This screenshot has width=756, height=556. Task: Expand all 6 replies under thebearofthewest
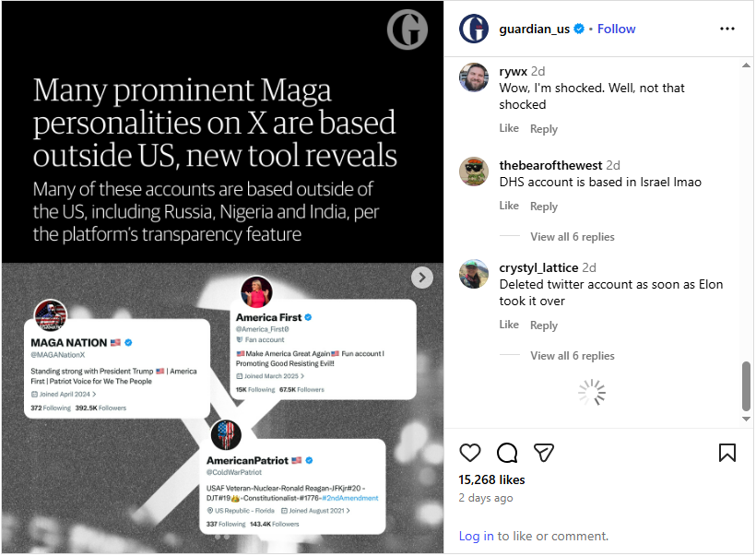(572, 237)
